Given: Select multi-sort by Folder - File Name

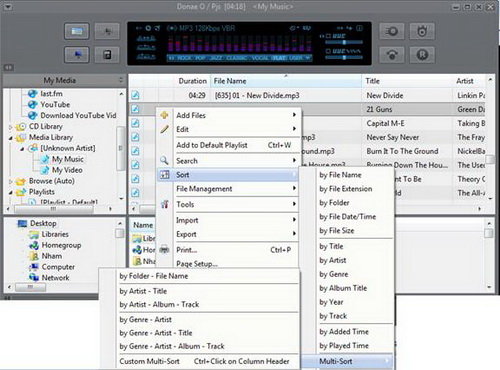Looking at the screenshot, I should (x=154, y=276).
